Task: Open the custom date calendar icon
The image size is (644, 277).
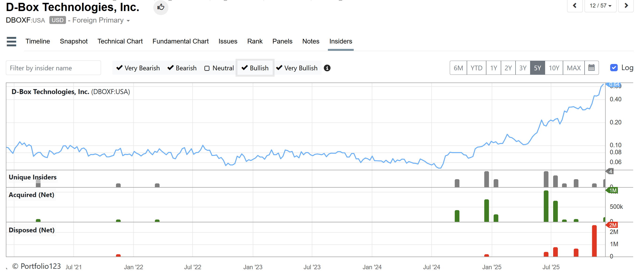Action: pyautogui.click(x=591, y=68)
